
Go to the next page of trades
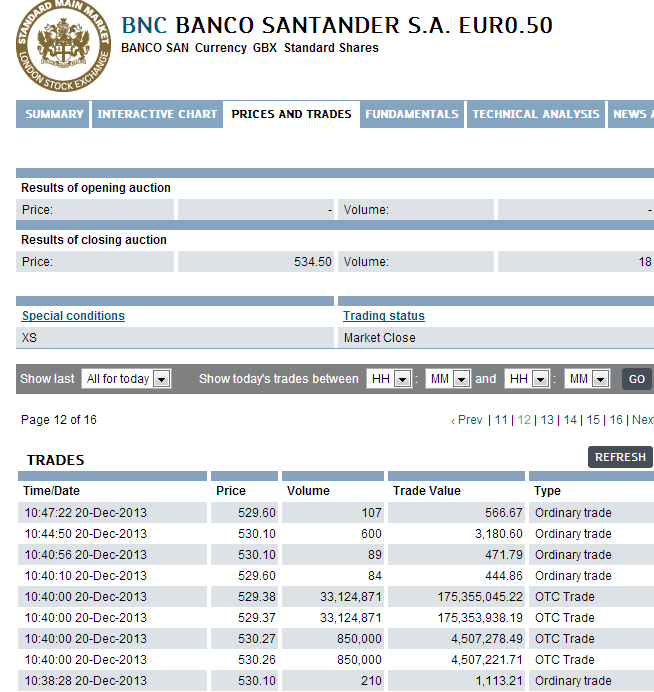pos(643,420)
